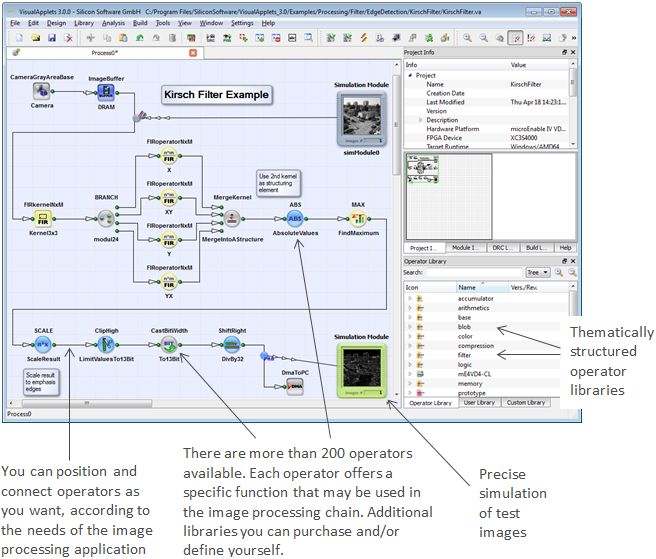This screenshot has width=656, height=559.
Task: Click the modul24 BRANCH operator icon
Action: 106,218
